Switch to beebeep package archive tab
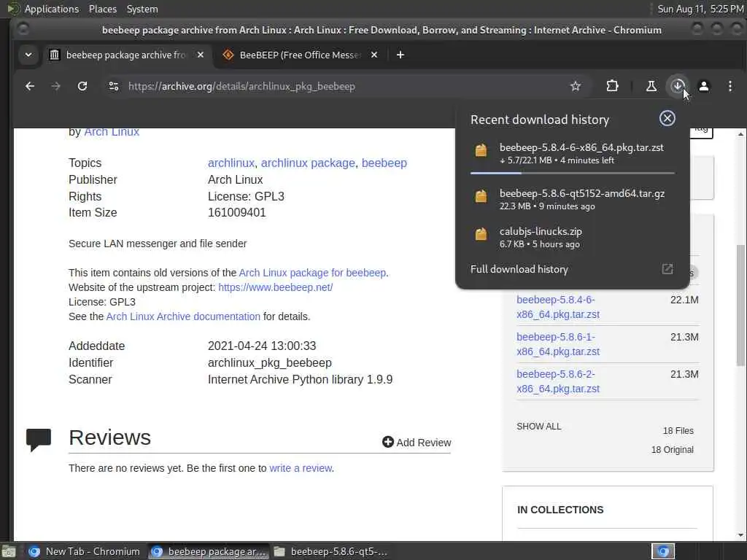Image resolution: width=747 pixels, height=560 pixels. [125, 55]
